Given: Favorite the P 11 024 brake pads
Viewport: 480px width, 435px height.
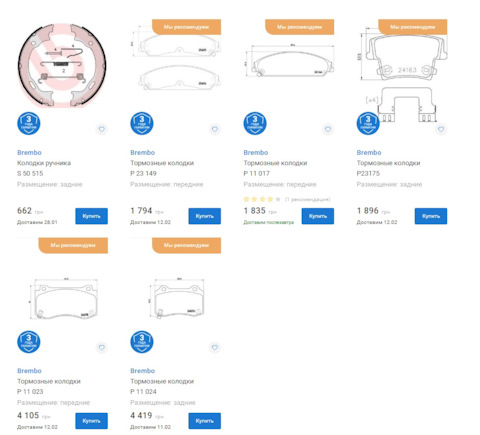Looking at the screenshot, I should pyautogui.click(x=215, y=347).
